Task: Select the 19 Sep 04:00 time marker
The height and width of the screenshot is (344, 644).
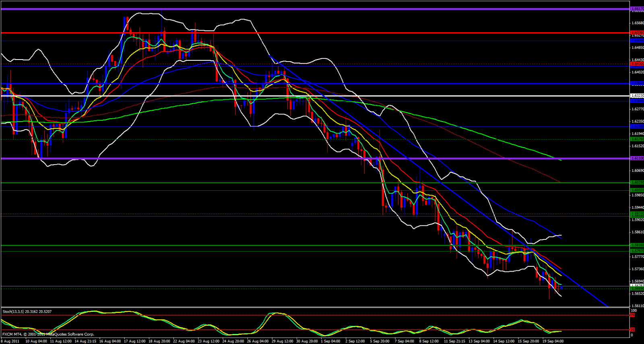Action: (x=553, y=341)
